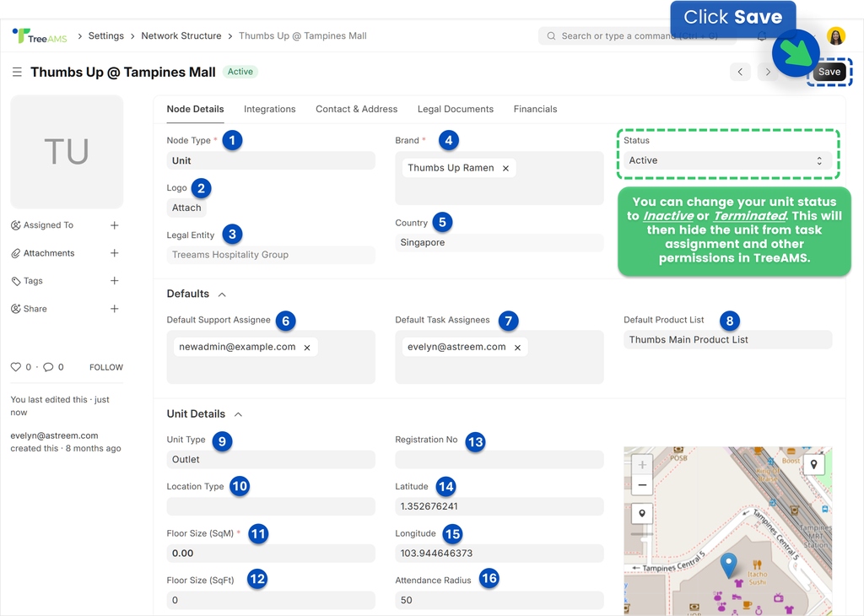
Task: Click the Floor Size (SqM) field
Action: (271, 554)
